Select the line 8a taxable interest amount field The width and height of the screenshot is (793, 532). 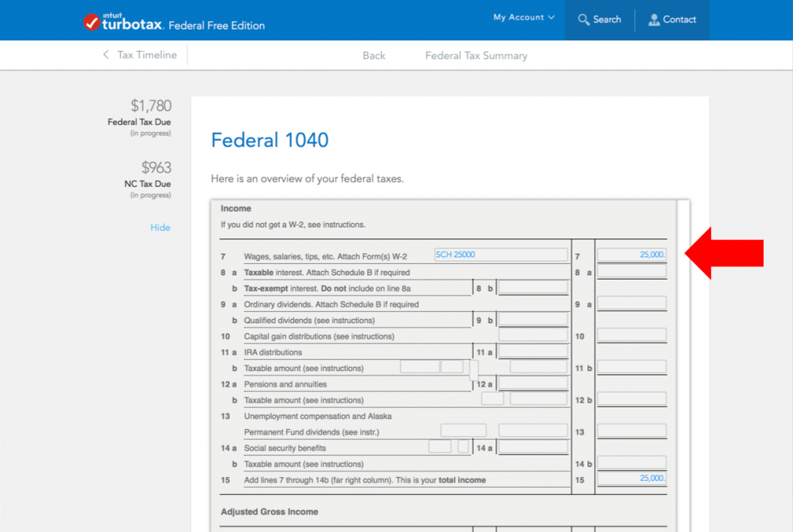point(631,272)
